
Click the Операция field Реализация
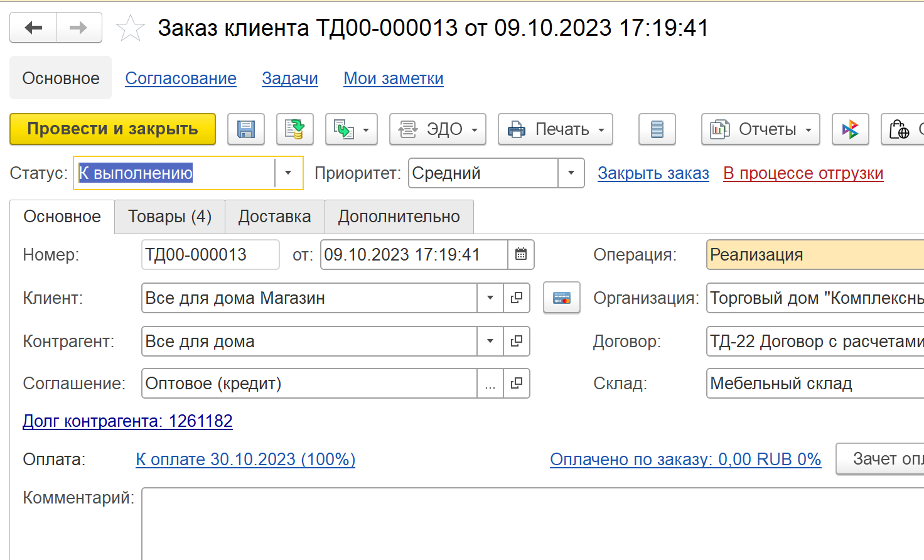point(815,255)
